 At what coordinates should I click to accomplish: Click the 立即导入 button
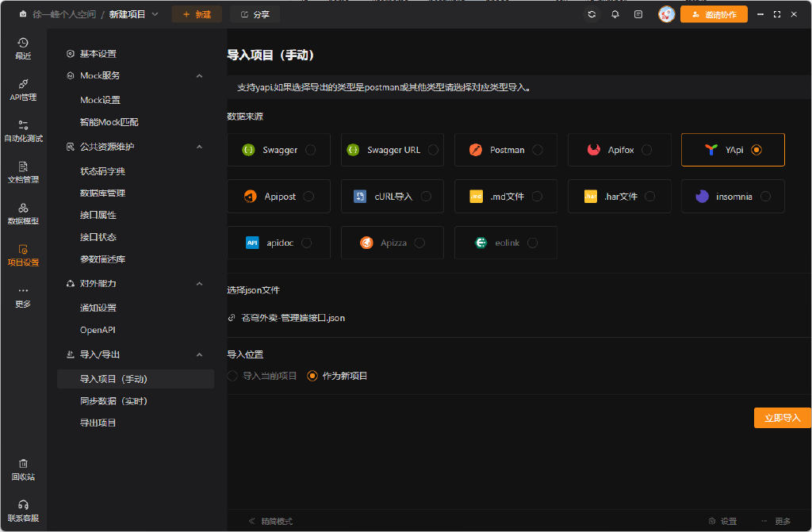point(782,417)
